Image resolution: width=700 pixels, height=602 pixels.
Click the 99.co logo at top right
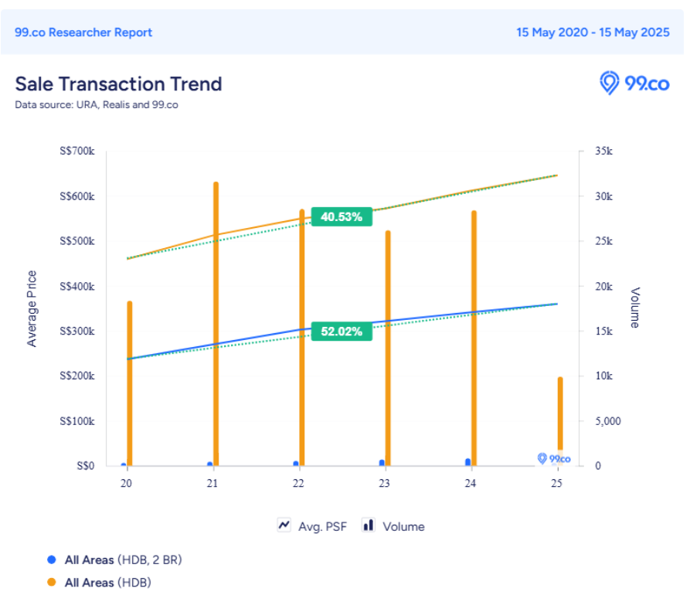(634, 83)
